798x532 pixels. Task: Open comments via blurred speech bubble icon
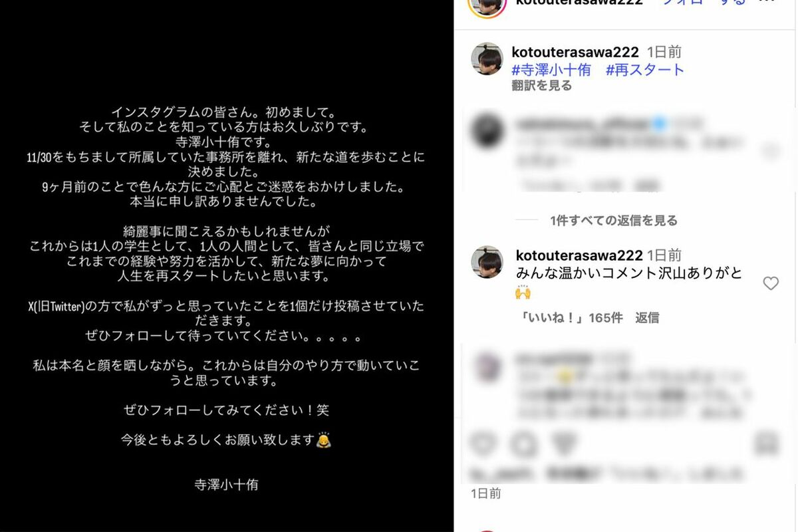tap(524, 444)
